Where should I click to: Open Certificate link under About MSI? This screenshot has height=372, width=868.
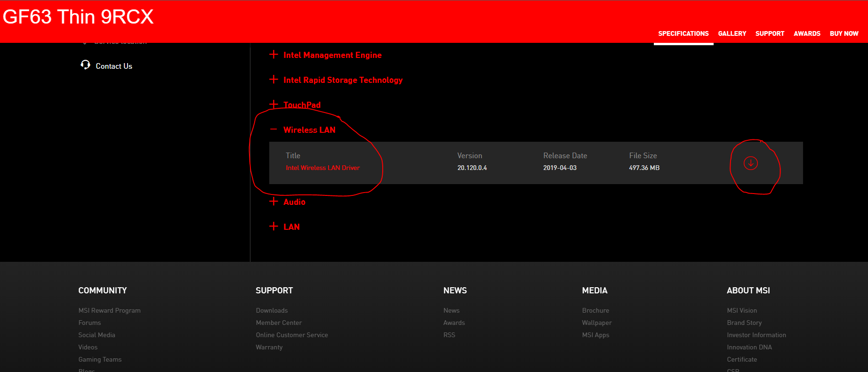tap(742, 359)
